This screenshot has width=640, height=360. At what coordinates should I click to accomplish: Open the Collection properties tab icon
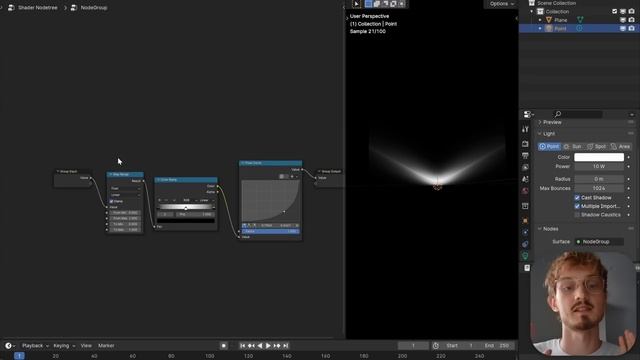point(525,206)
